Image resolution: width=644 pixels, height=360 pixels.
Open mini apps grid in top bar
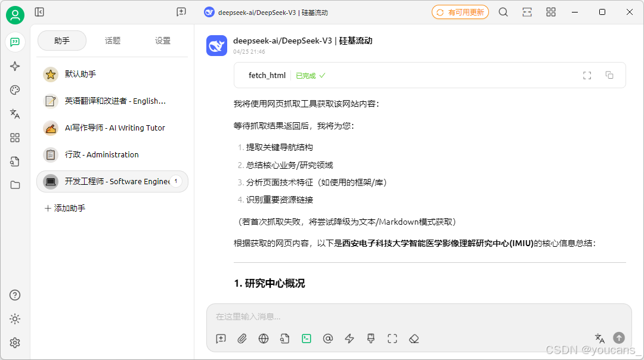click(x=551, y=13)
